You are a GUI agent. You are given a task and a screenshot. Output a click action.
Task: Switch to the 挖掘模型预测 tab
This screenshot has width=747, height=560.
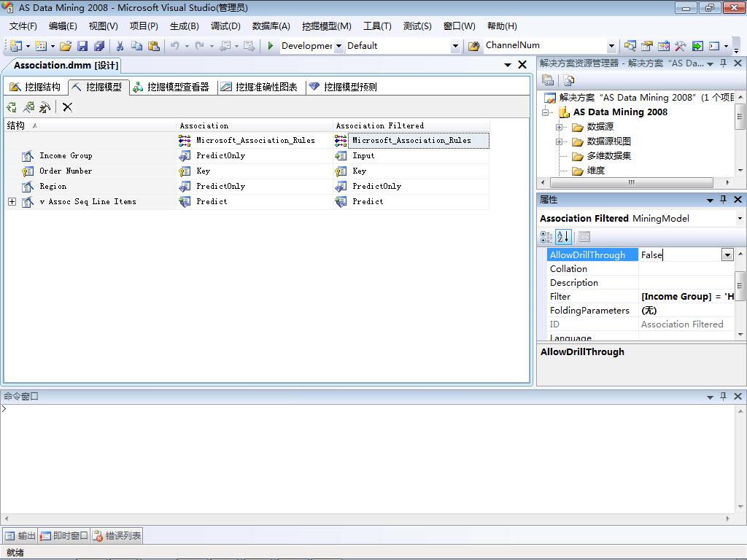tap(343, 87)
